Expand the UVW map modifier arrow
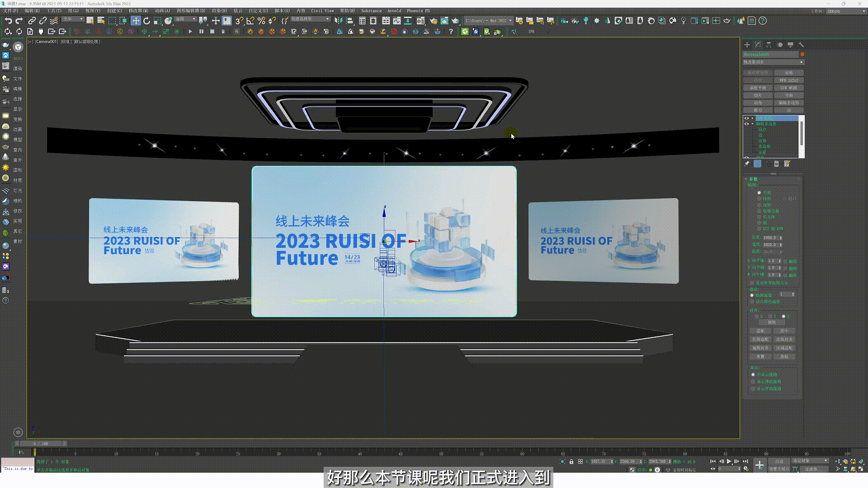This screenshot has height=488, width=868. 752,118
